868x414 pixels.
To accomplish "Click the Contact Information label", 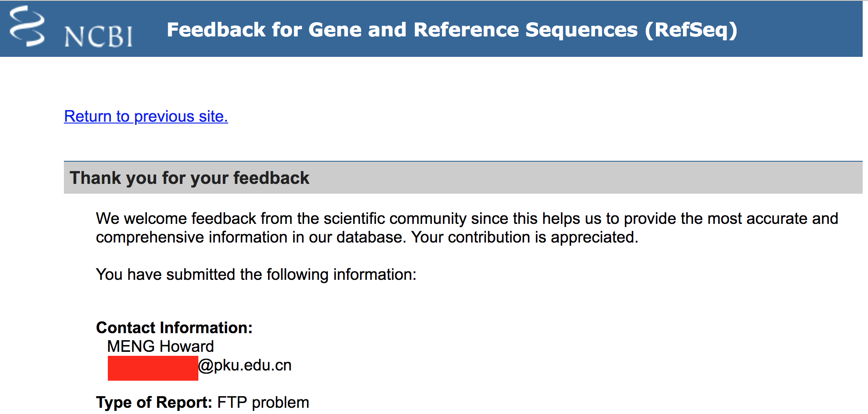I will point(174,328).
